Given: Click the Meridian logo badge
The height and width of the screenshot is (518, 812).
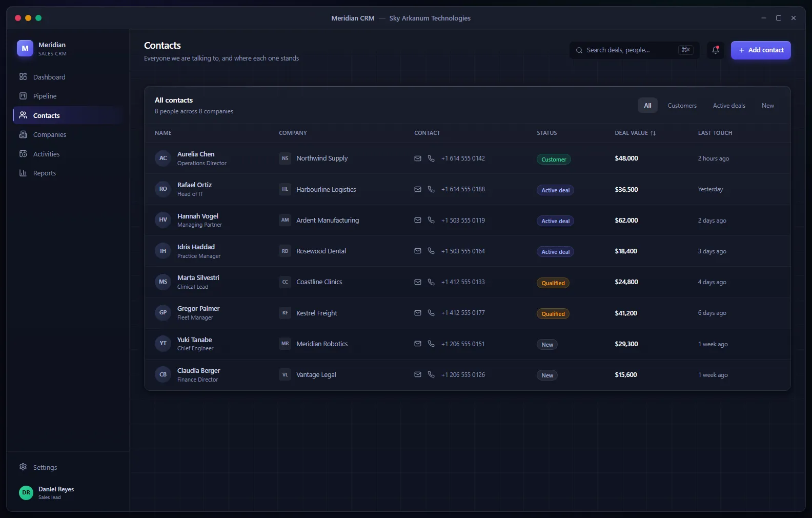Looking at the screenshot, I should coord(25,48).
